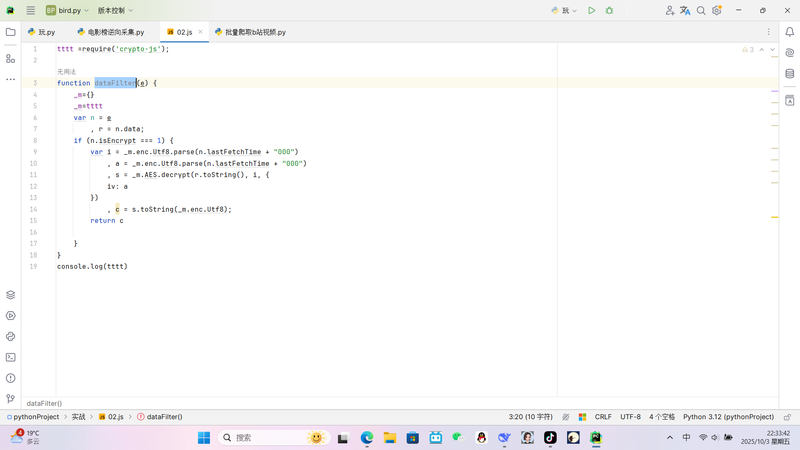The width and height of the screenshot is (800, 450).
Task: Open the IDE settings gear icon
Action: (x=717, y=11)
